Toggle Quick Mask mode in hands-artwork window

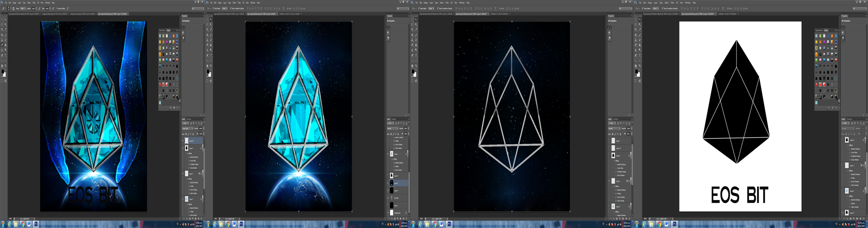(x=2, y=81)
